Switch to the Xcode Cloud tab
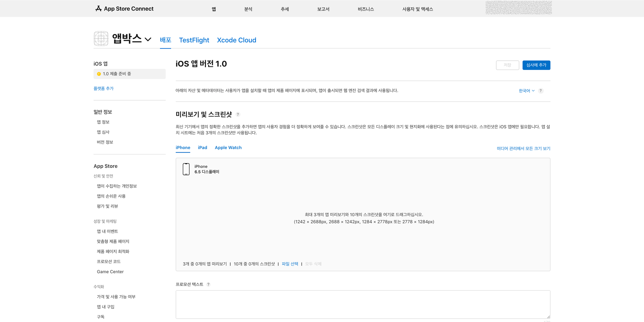 (237, 40)
